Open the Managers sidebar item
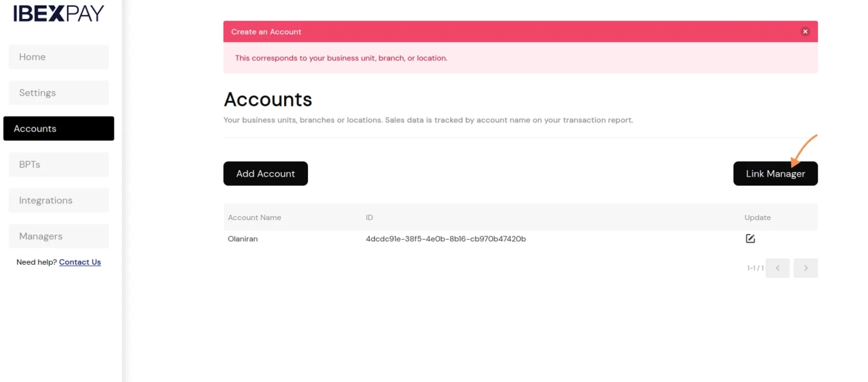 58,236
